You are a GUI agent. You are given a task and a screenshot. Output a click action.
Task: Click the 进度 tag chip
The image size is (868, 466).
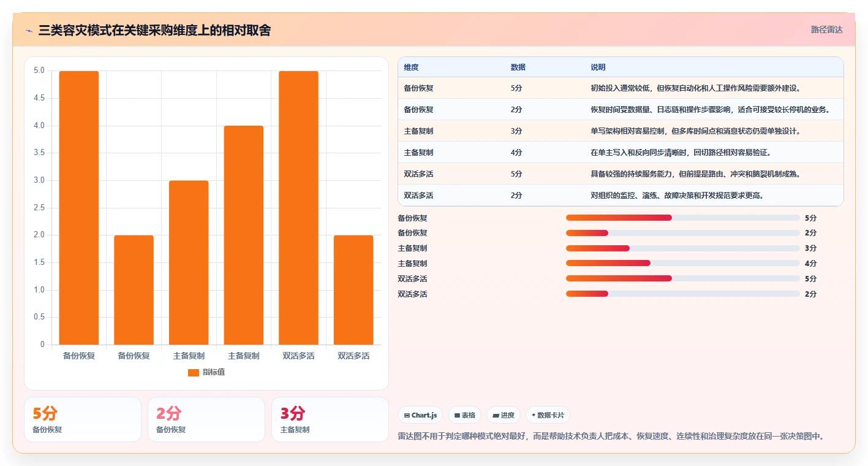click(504, 415)
